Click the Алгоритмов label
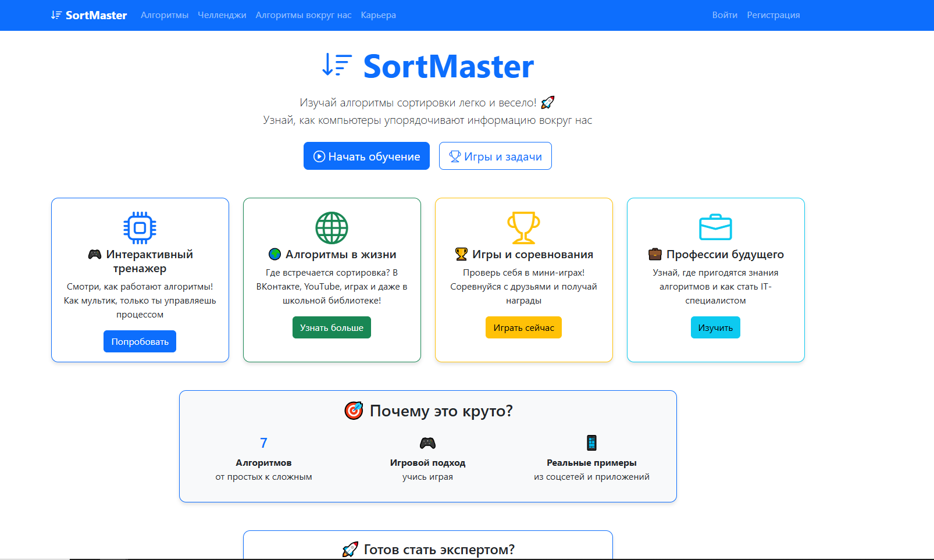 pos(263,463)
